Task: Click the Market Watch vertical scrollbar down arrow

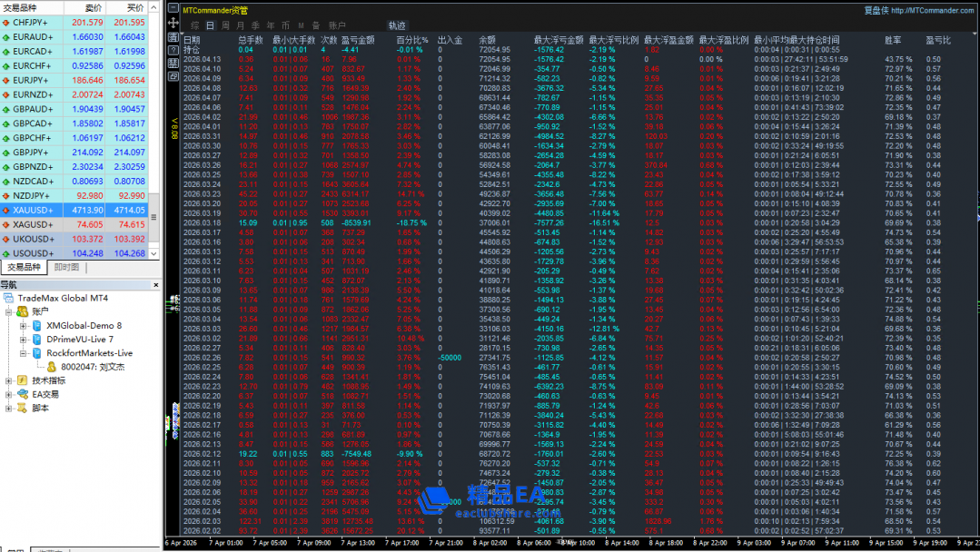Action: point(154,253)
